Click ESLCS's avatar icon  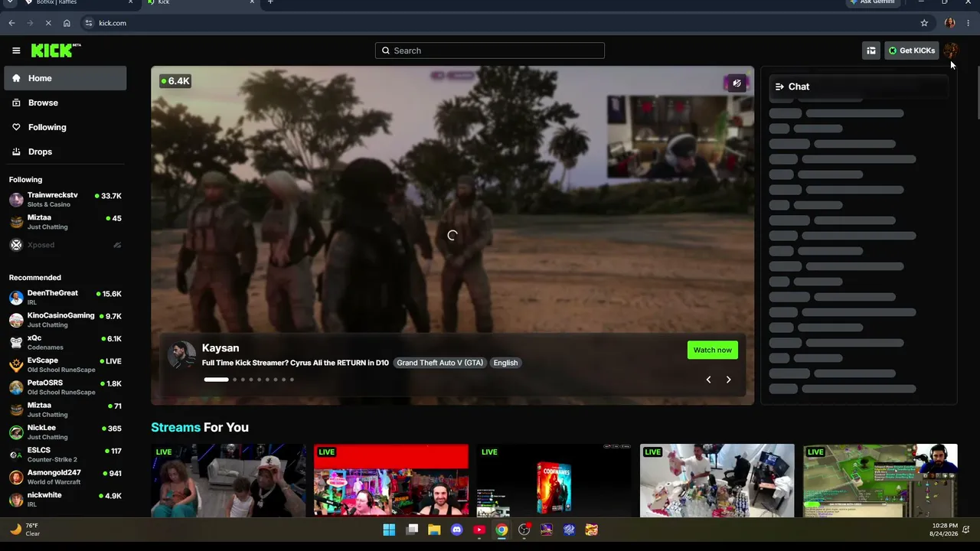[16, 455]
